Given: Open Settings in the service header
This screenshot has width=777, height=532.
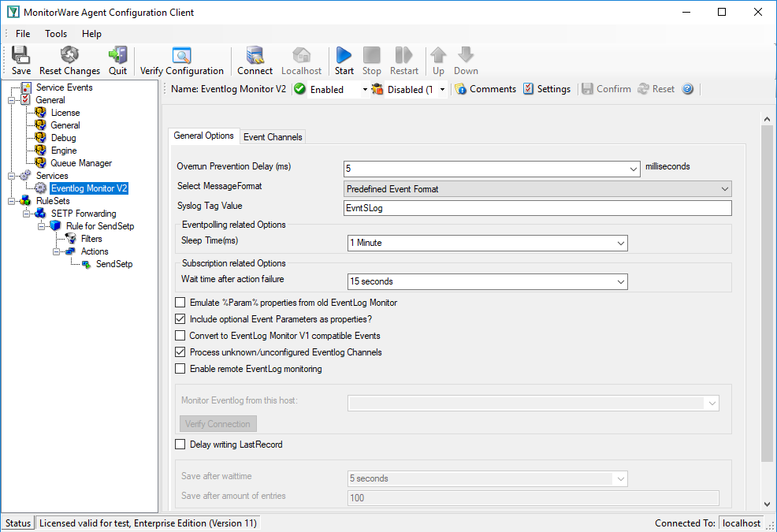Looking at the screenshot, I should [x=547, y=89].
